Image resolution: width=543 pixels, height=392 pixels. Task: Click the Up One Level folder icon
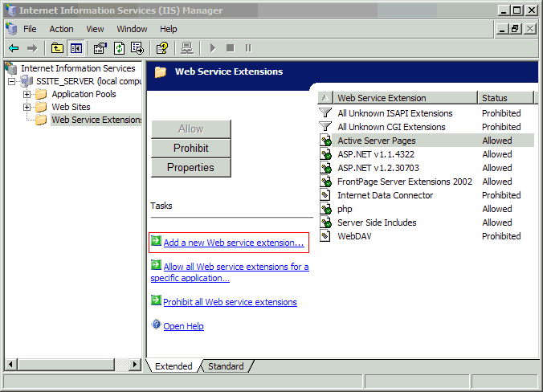click(57, 48)
